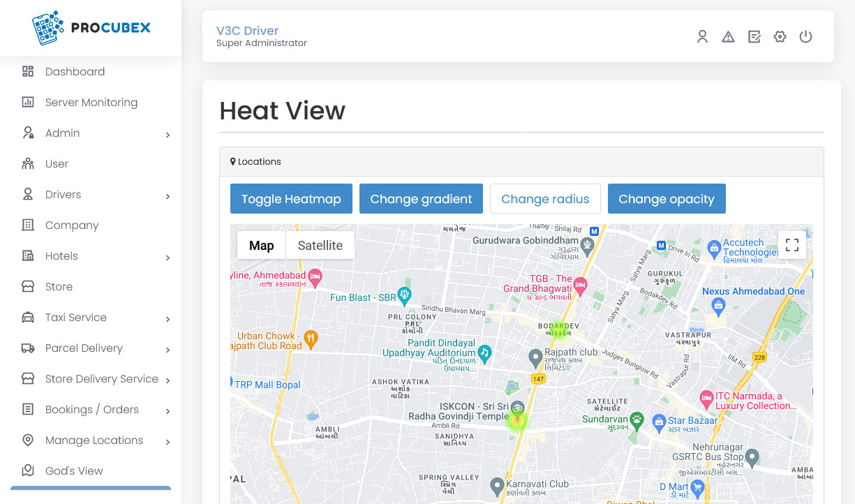This screenshot has width=855, height=504.
Task: Switch map to Satellite view
Action: click(320, 245)
